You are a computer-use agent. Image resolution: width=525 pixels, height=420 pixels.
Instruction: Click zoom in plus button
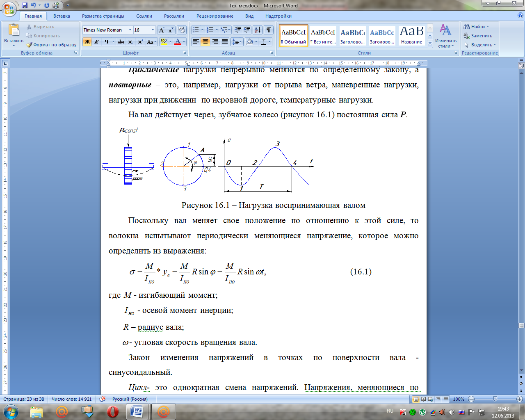[519, 399]
